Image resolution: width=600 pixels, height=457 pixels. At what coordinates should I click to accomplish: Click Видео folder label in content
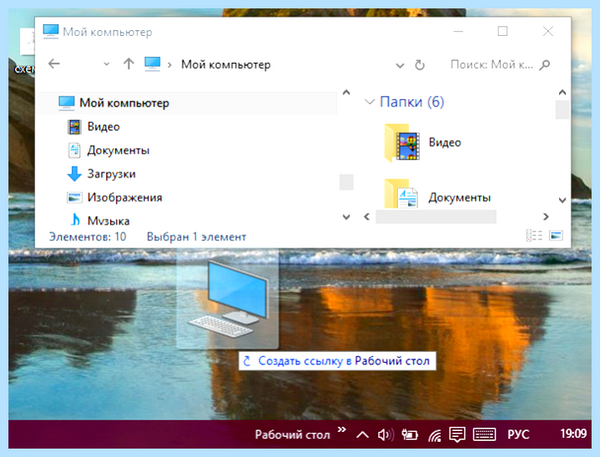[x=445, y=142]
